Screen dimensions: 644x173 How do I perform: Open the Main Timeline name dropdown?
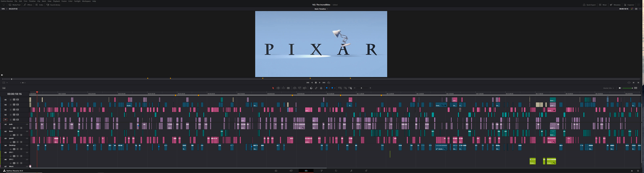tap(321, 9)
